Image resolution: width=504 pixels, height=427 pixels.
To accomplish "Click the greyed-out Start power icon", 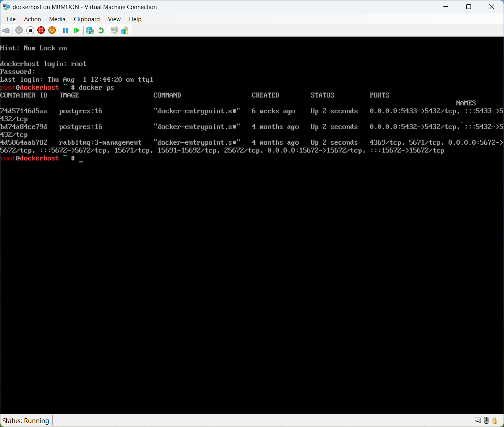I will point(19,30).
